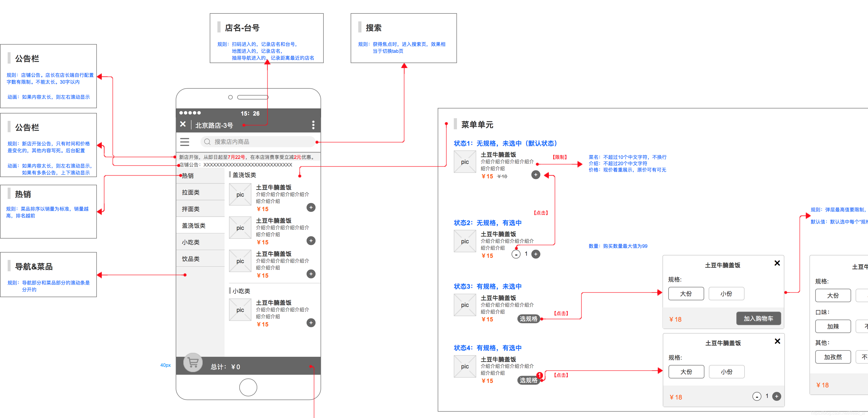Decrease quantity in lower popup with minus icon
The height and width of the screenshot is (418, 868).
757,397
